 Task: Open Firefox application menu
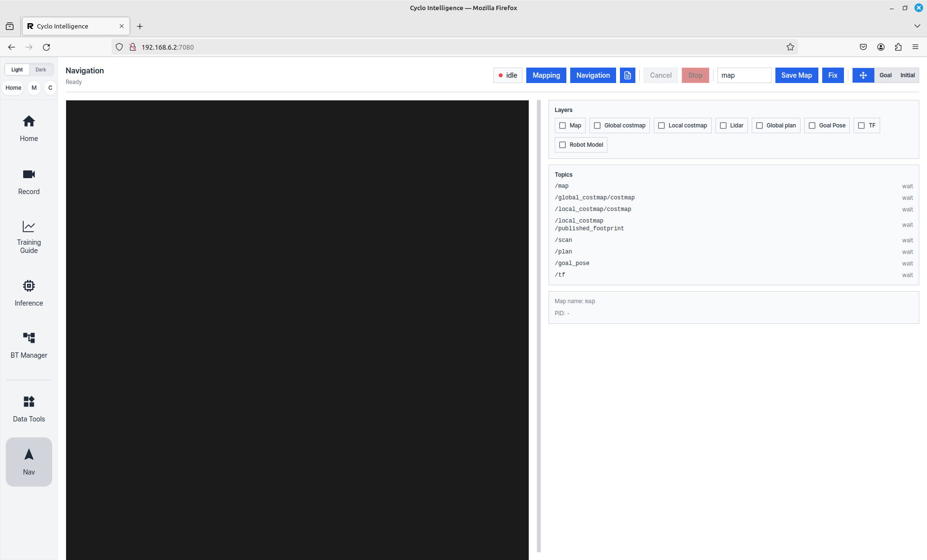tap(915, 47)
